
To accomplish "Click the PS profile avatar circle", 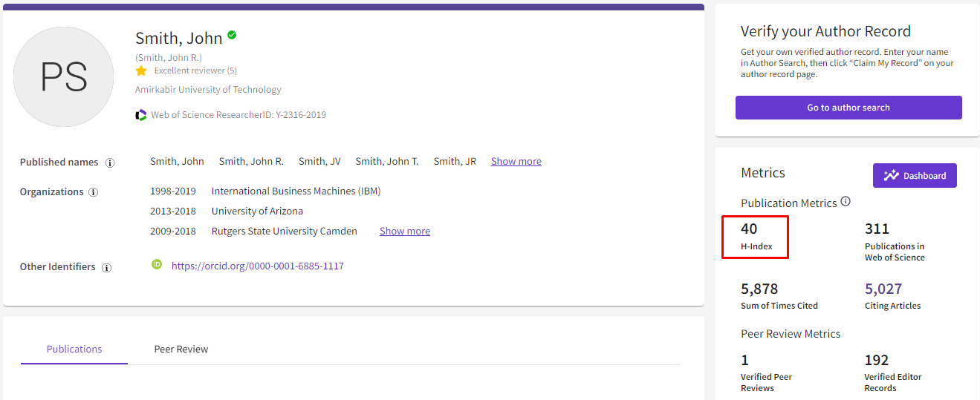I will coord(64,77).
